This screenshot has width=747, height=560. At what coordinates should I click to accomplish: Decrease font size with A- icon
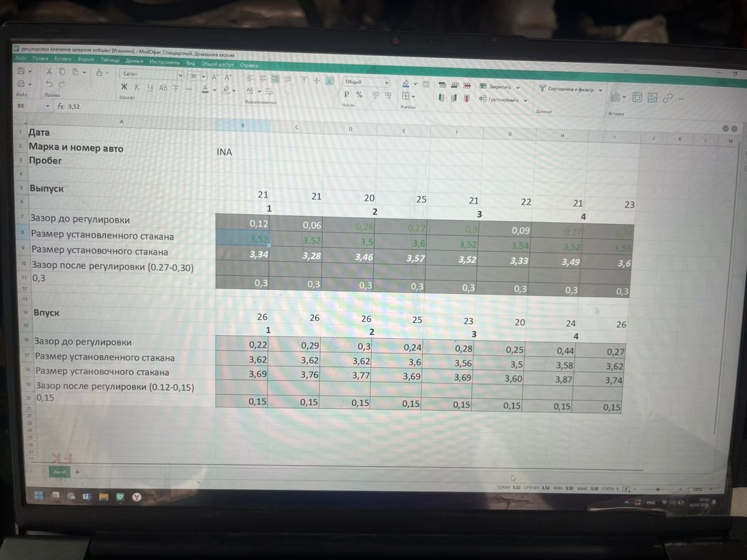[215, 77]
